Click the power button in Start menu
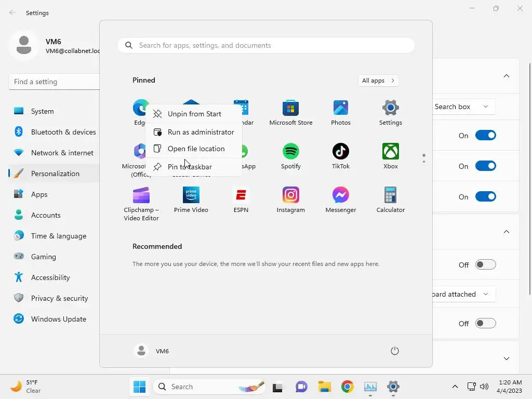 coord(395,351)
